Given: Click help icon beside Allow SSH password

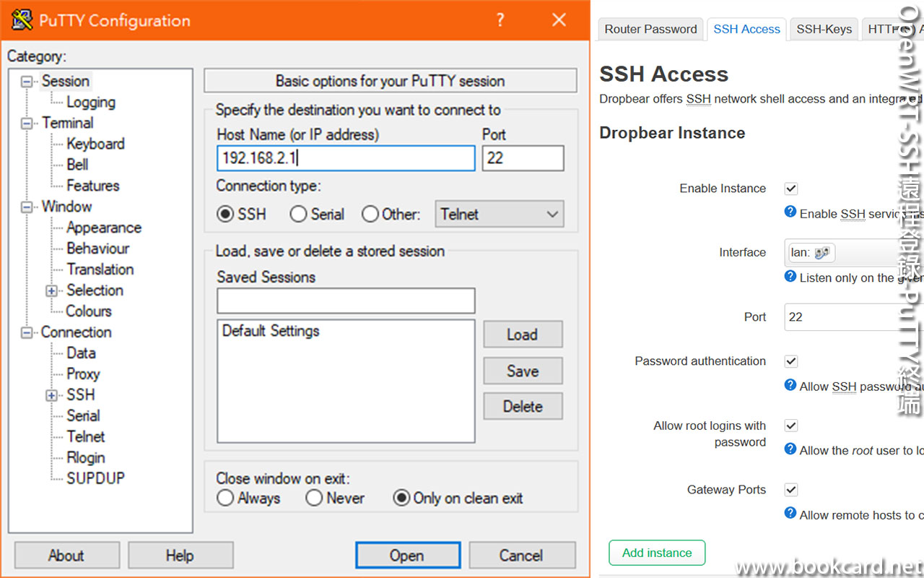Looking at the screenshot, I should 790,385.
